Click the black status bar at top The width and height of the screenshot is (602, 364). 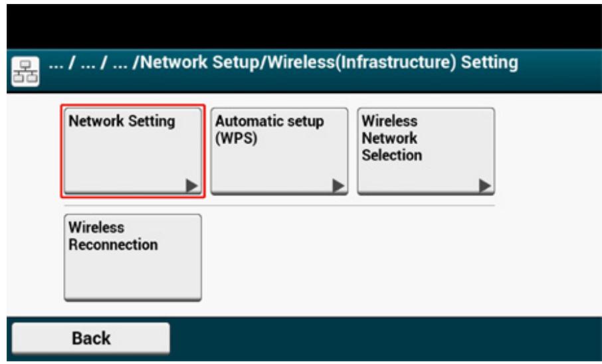301,23
